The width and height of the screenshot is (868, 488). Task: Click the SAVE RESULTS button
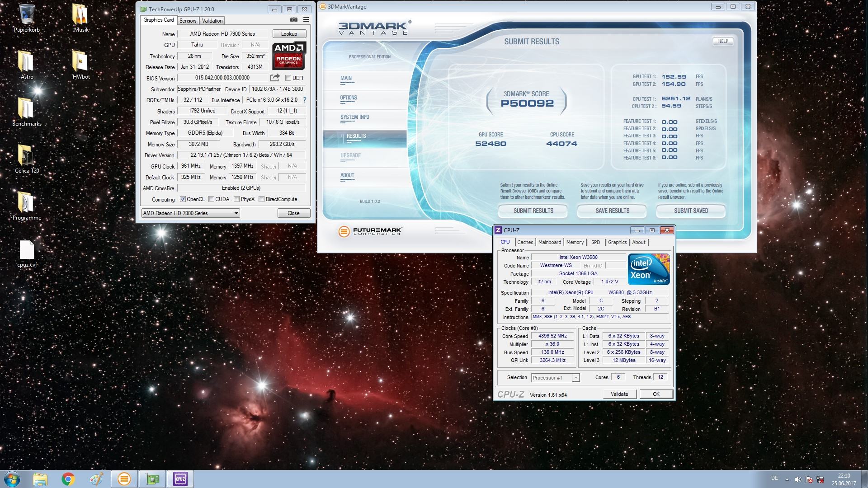pyautogui.click(x=612, y=211)
